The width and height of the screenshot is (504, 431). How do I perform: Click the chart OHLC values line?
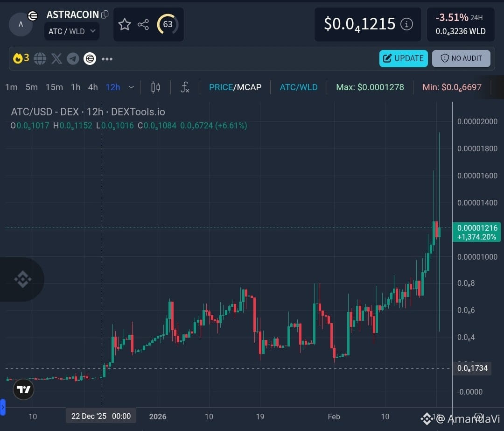[129, 126]
